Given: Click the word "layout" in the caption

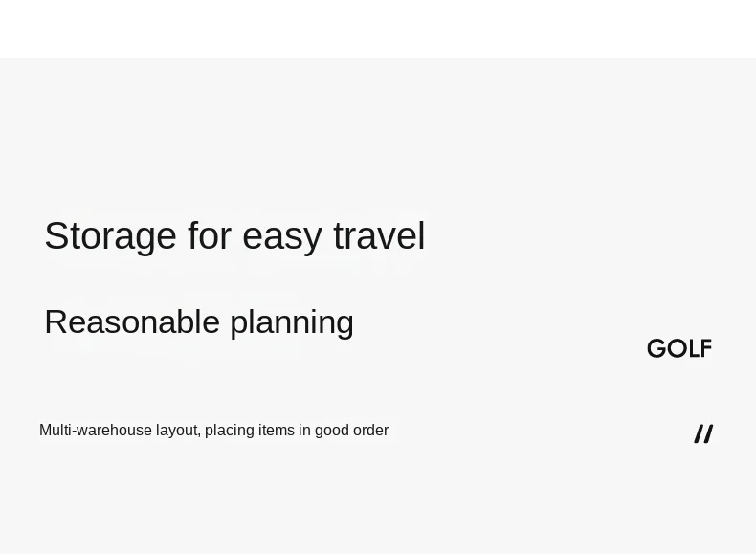Looking at the screenshot, I should pos(178,430).
